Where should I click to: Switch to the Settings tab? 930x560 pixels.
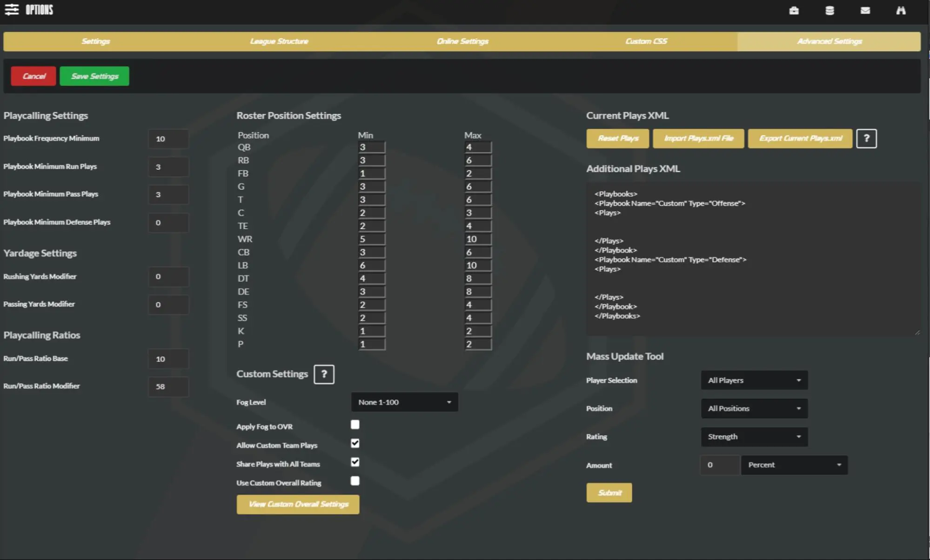pyautogui.click(x=95, y=41)
